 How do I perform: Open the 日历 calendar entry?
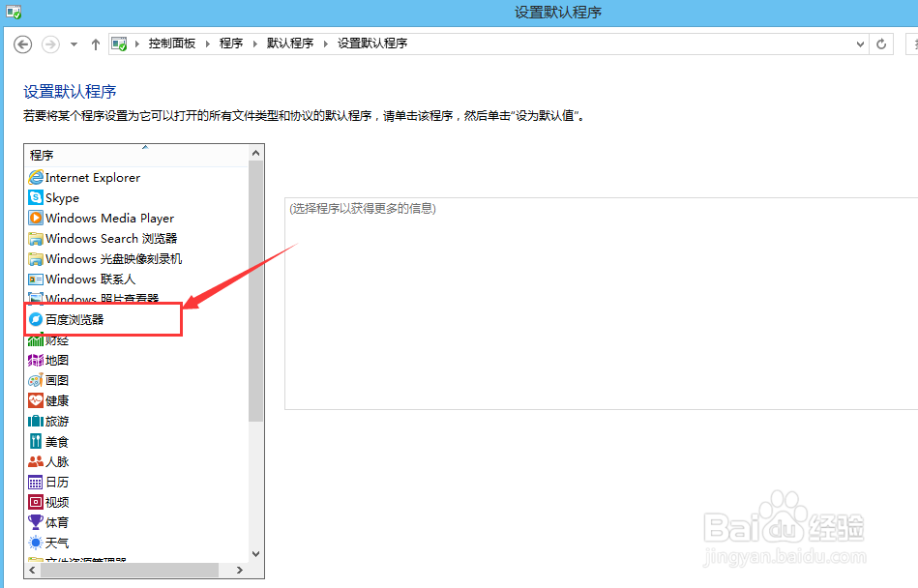click(x=48, y=481)
